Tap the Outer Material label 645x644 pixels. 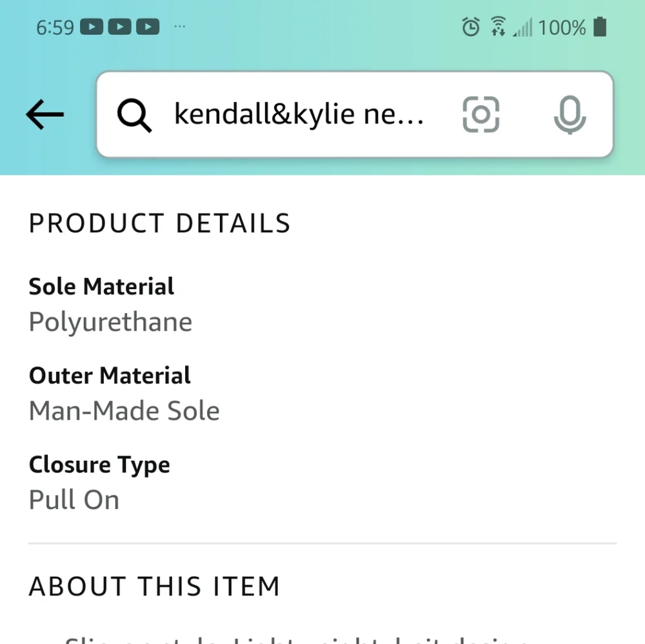(109, 375)
